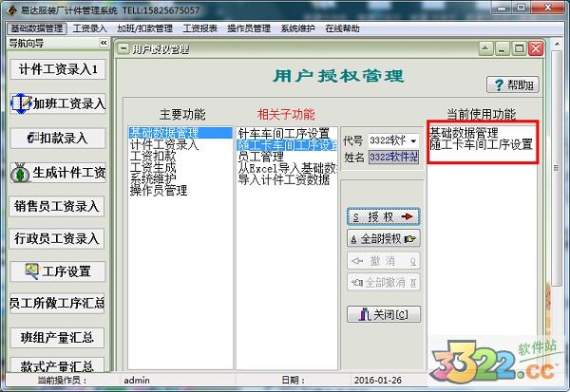Click the magnifier icon for 工序设置

pyautogui.click(x=32, y=271)
